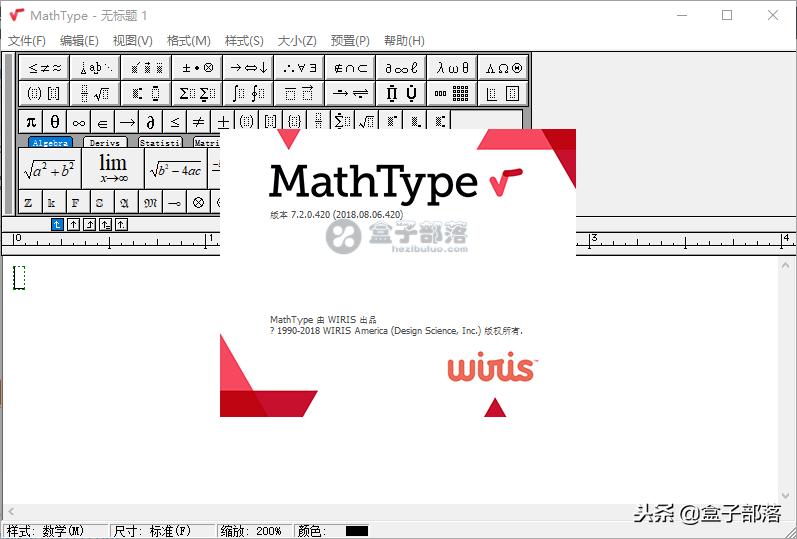Open the integral templates palette
Screen dimensions: 797x539
click(248, 93)
